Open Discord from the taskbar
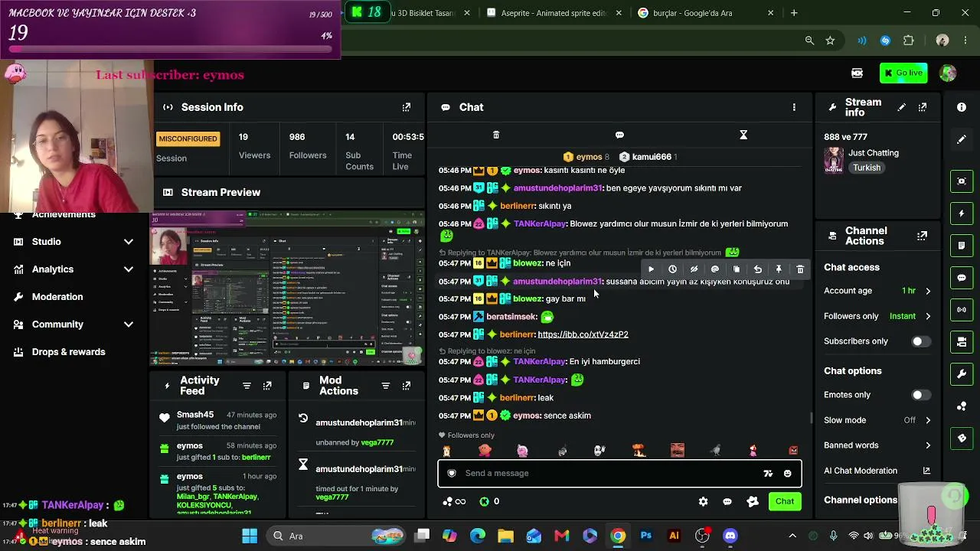This screenshot has width=980, height=551. pos(730,536)
